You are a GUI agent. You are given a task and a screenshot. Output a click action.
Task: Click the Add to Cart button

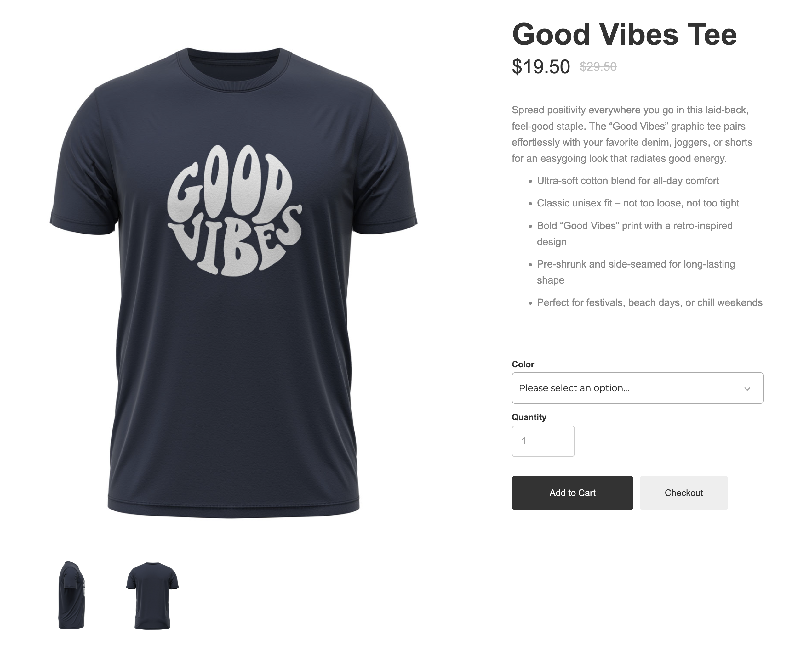click(572, 493)
